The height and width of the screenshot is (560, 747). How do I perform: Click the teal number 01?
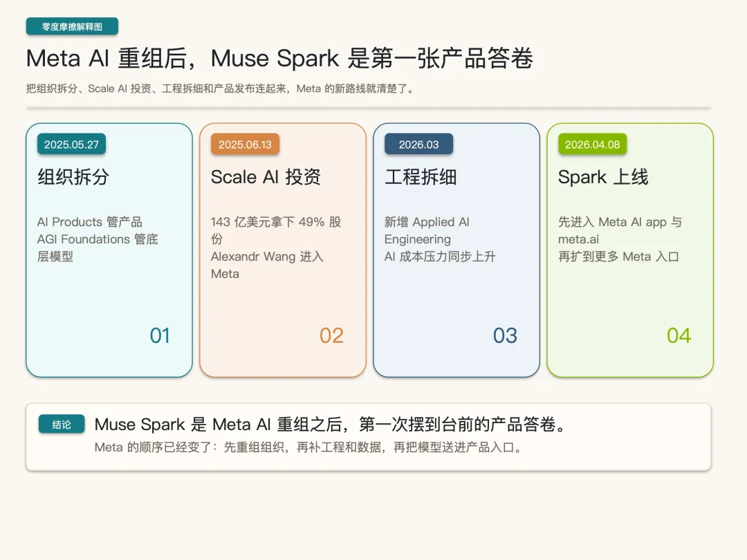click(160, 336)
